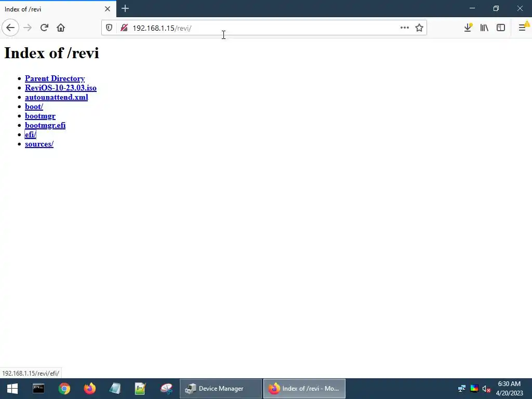532x399 pixels.
Task: Restore down the Firefox window
Action: tap(496, 8)
